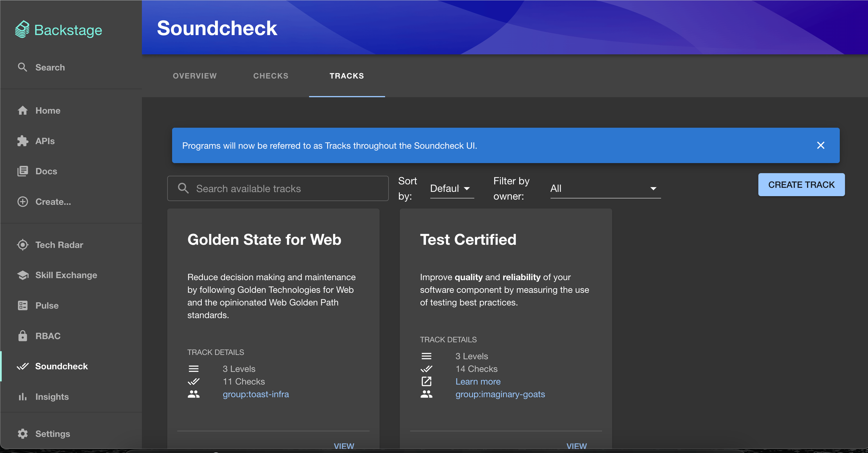
Task: Click the magnifier icon in the tracks search box
Action: (183, 188)
